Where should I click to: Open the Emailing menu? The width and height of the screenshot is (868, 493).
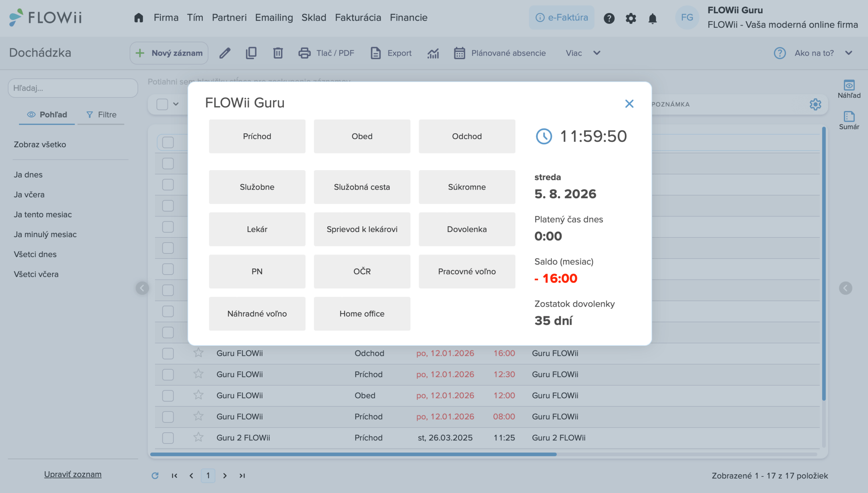pyautogui.click(x=274, y=18)
